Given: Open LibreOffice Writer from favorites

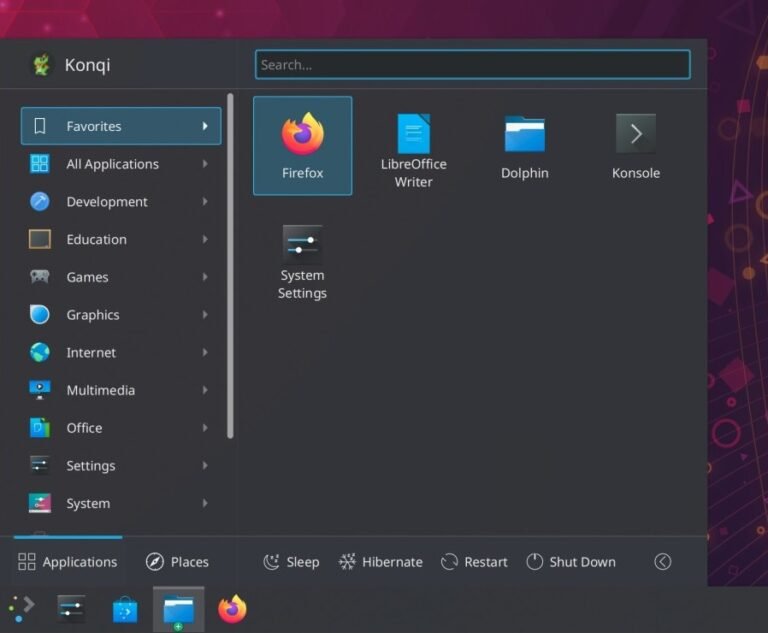Looking at the screenshot, I should click(413, 150).
